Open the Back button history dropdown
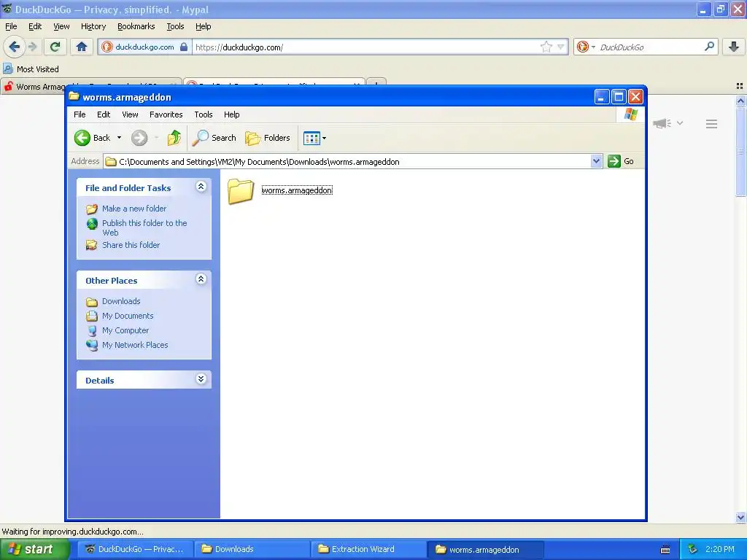Image resolution: width=747 pixels, height=560 pixels. coord(119,138)
